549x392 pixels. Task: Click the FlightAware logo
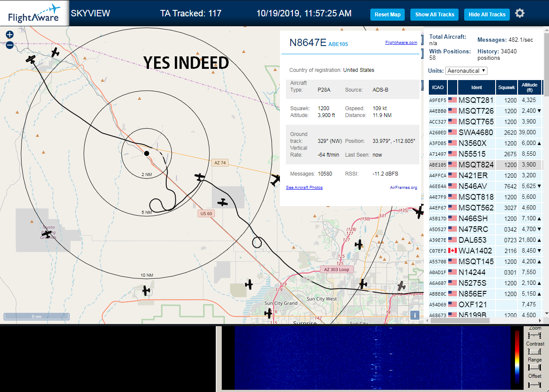[34, 13]
